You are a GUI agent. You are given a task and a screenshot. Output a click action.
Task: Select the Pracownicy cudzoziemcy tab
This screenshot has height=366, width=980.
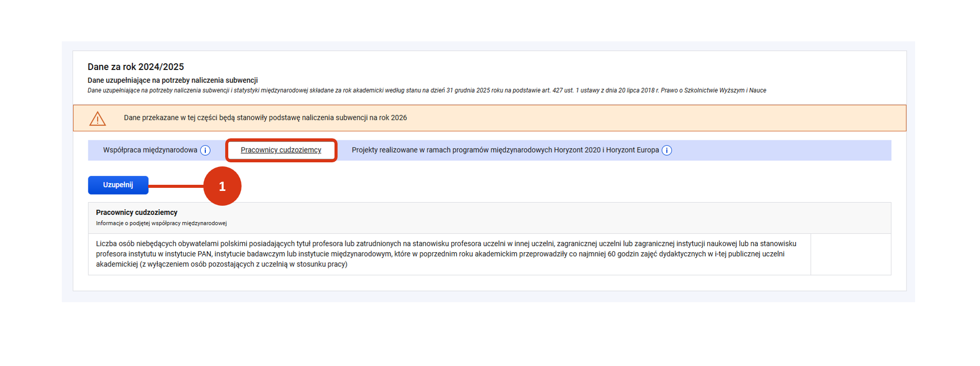pos(281,150)
